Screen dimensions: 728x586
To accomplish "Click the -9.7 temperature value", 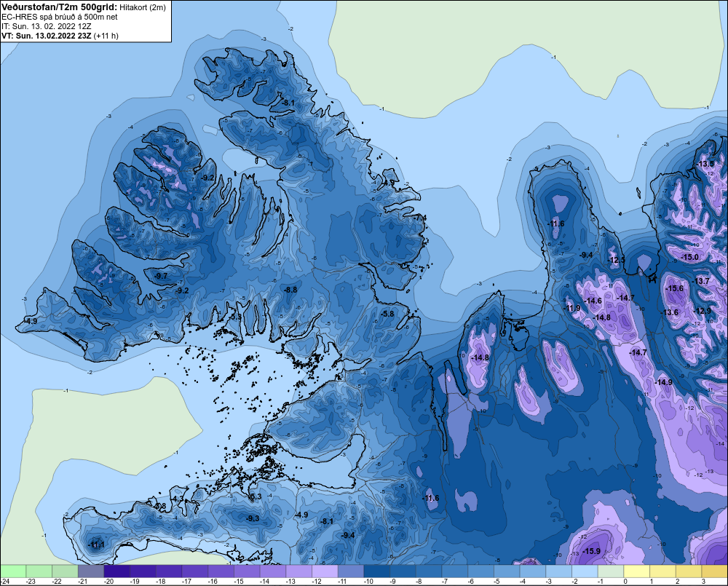I will [x=160, y=276].
